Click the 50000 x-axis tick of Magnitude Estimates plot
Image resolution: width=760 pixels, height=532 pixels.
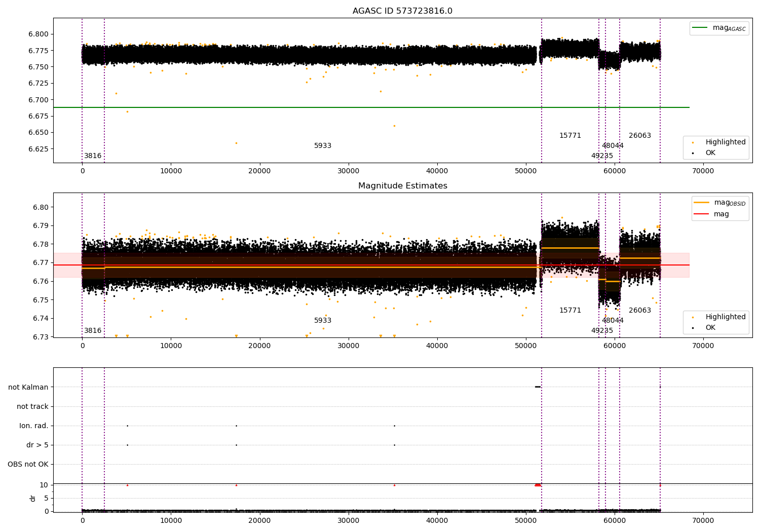pyautogui.click(x=526, y=346)
